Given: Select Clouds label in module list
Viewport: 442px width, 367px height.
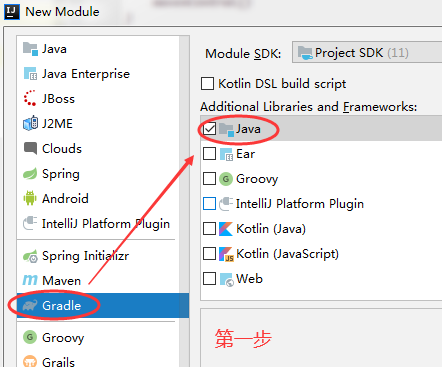Looking at the screenshot, I should (x=62, y=149).
